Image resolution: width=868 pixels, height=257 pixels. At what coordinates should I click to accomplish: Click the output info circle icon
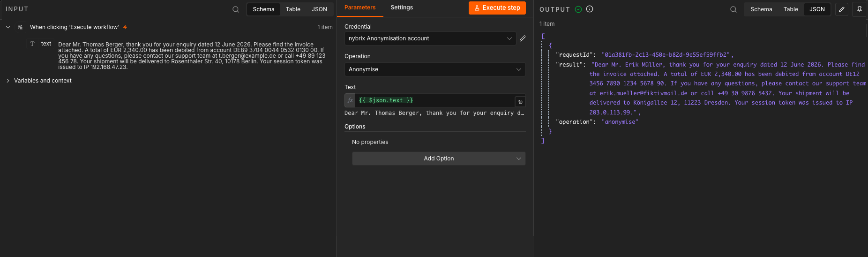590,9
